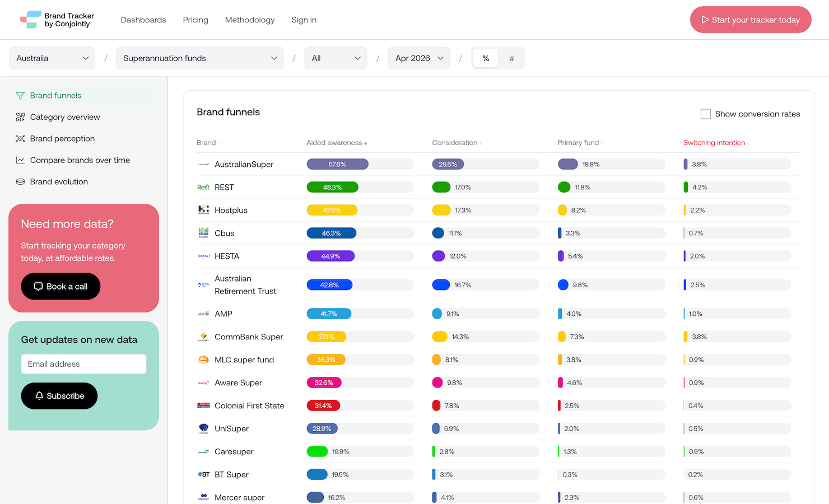Sort by Switching intention sort arrow
Screen dimensions: 829x504
pos(748,143)
